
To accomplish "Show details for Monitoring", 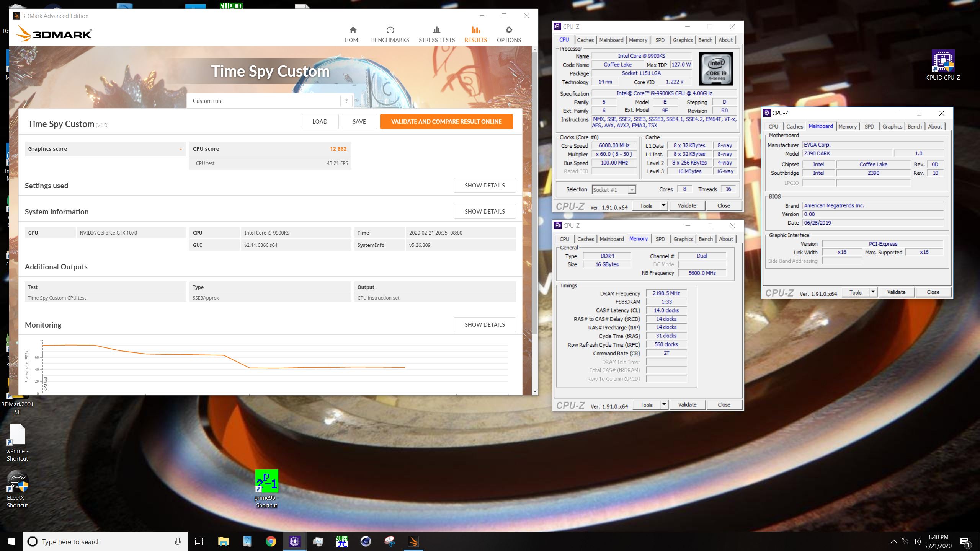I will point(485,325).
